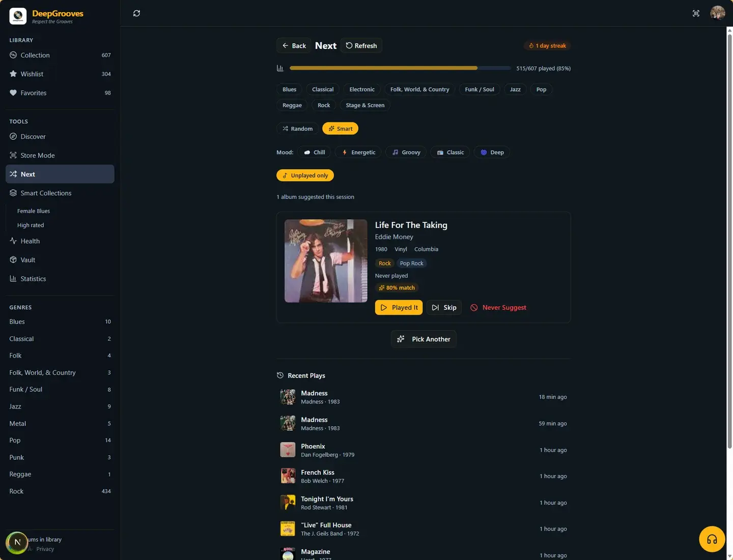This screenshot has height=560, width=733.
Task: Click the Smart Collections layers icon
Action: [13, 193]
